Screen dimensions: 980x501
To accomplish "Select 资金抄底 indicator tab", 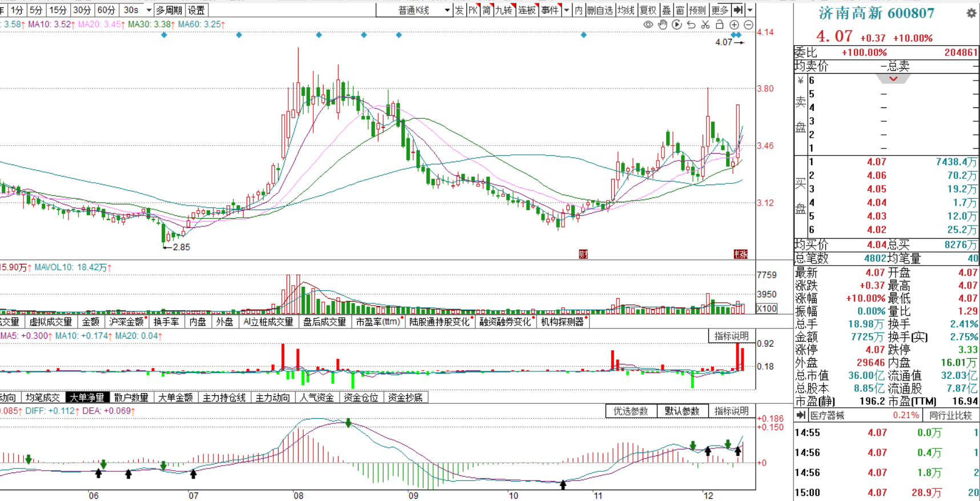I will coord(405,397).
